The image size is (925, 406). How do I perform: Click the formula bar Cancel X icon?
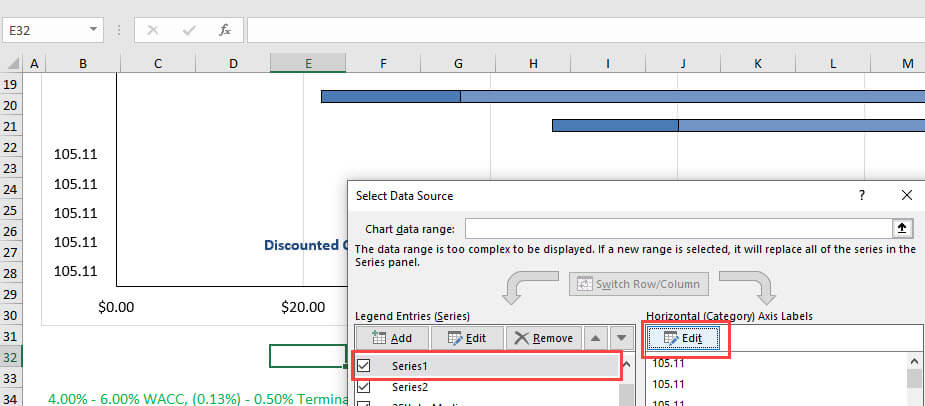[x=153, y=30]
